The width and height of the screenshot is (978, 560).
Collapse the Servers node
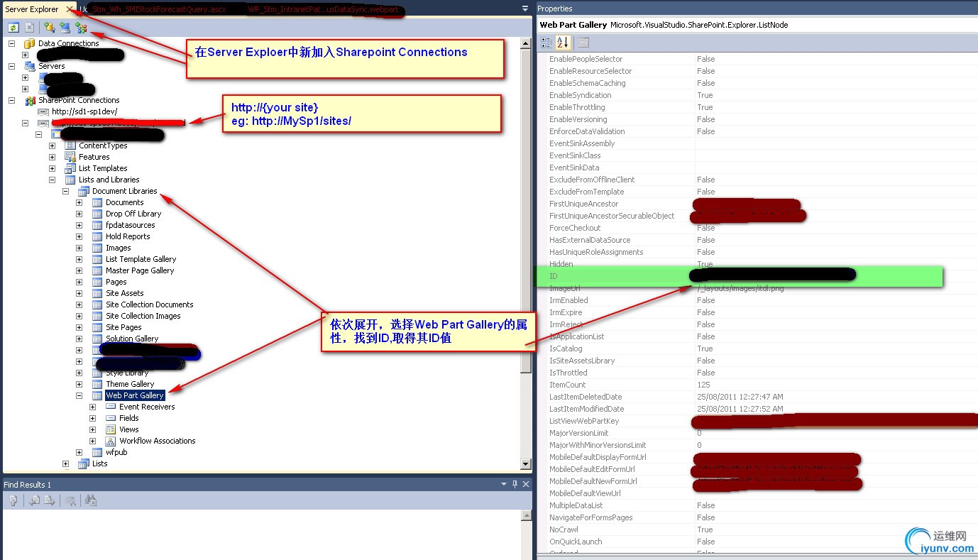(11, 66)
